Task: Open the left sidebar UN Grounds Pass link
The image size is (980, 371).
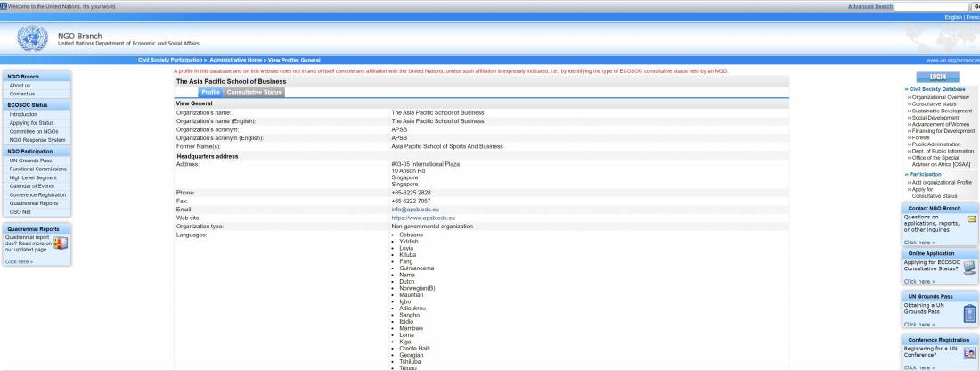Action: pyautogui.click(x=30, y=161)
